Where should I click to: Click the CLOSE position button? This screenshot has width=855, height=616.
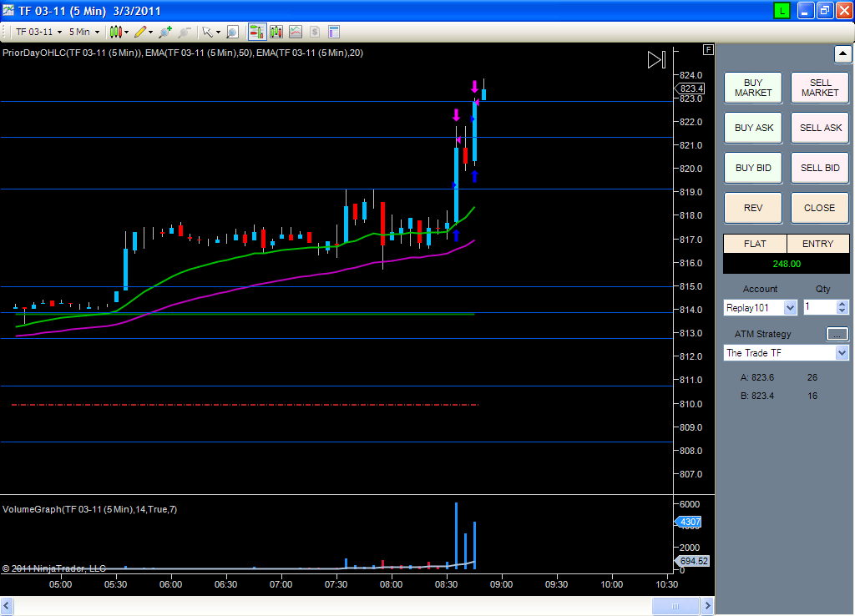[820, 208]
